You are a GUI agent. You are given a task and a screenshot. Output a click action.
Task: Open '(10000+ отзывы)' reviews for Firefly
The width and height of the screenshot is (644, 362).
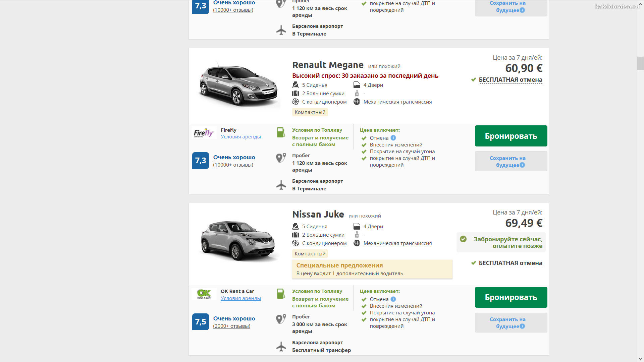[233, 165]
